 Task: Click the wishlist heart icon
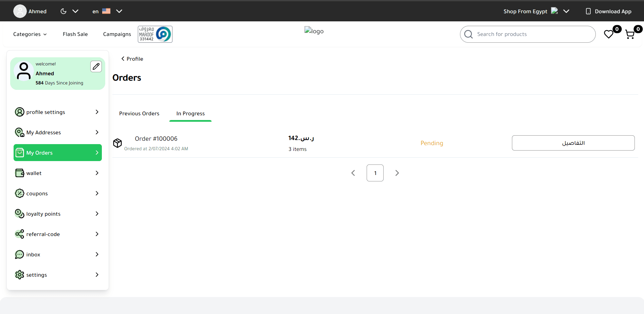[608, 34]
